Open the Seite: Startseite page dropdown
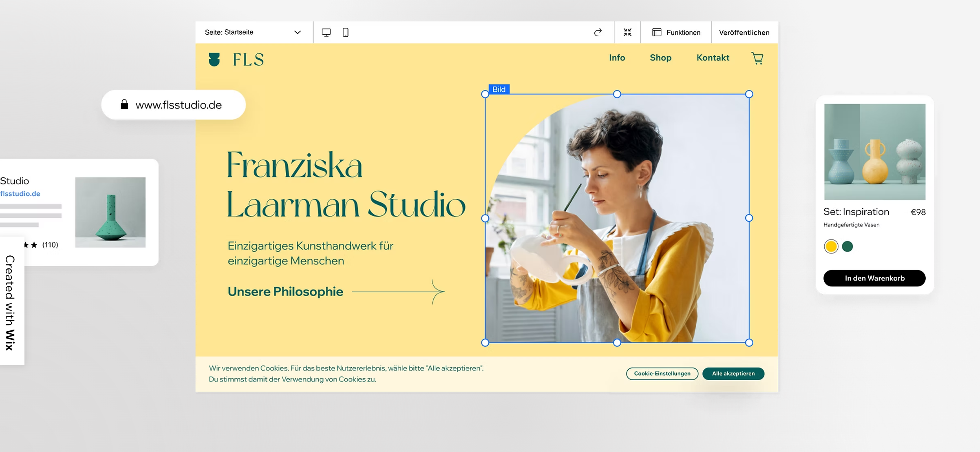The height and width of the screenshot is (452, 980). click(x=254, y=32)
